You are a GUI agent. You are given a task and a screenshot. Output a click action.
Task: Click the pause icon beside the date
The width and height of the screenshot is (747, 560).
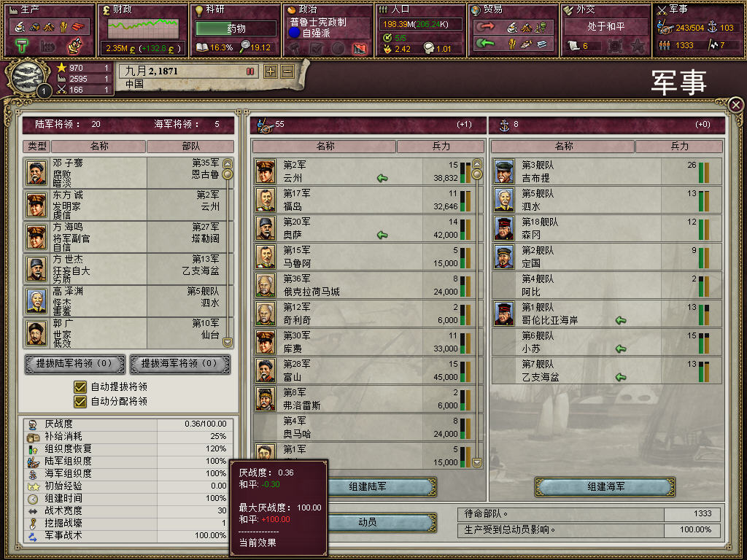tap(250, 71)
